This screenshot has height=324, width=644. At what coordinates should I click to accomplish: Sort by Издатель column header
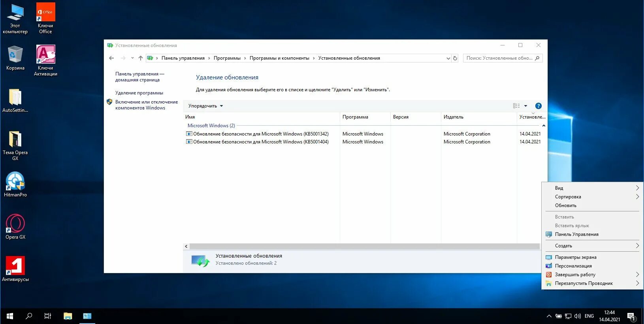coord(479,117)
